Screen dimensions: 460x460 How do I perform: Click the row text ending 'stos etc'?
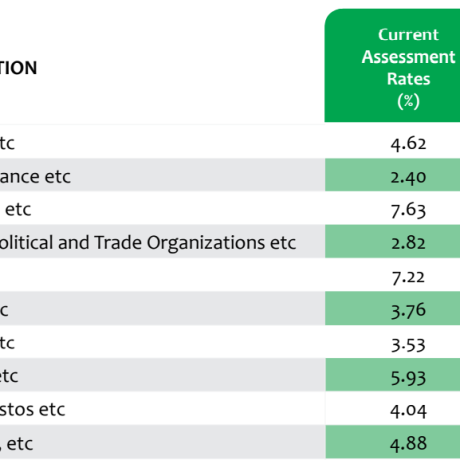coord(33,409)
